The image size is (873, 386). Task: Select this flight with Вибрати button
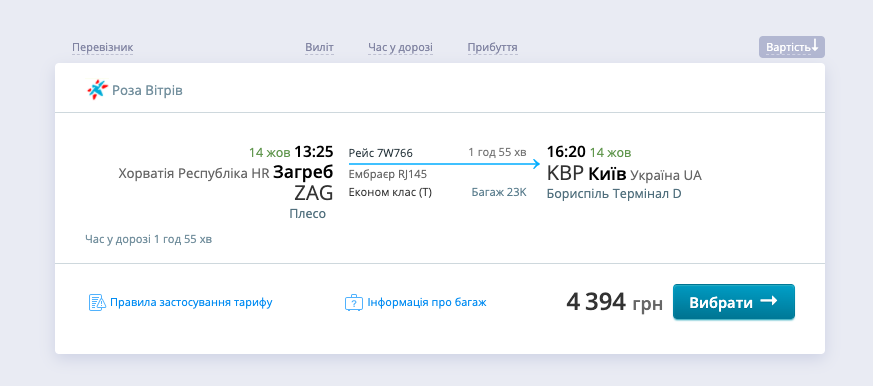(734, 302)
